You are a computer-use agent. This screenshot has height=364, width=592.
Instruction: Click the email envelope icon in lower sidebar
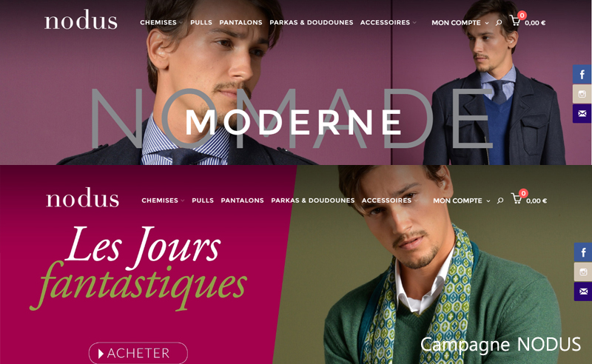583,291
